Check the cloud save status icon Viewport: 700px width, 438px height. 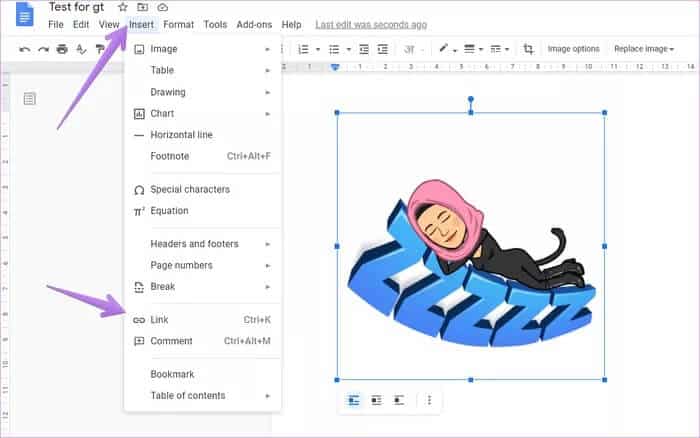click(162, 8)
